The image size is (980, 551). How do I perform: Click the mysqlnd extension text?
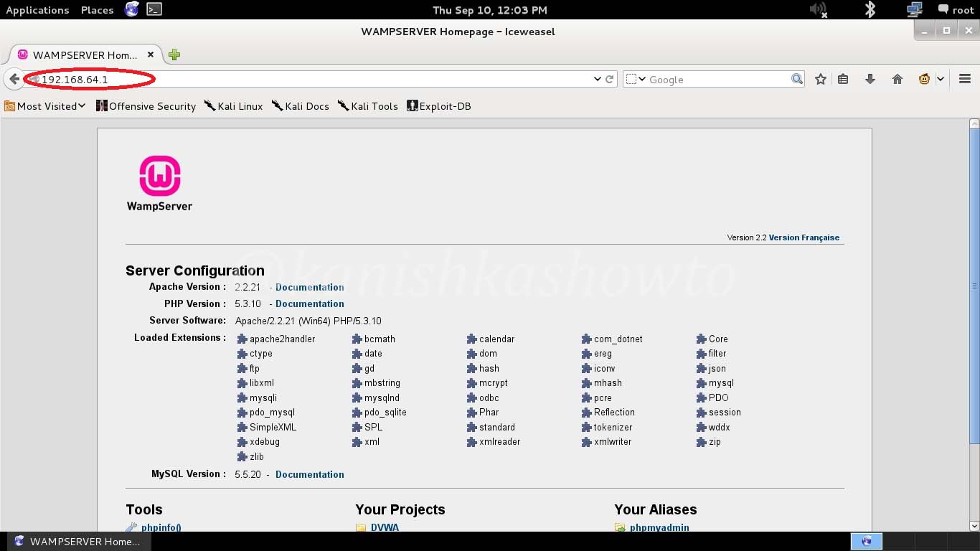pyautogui.click(x=382, y=398)
